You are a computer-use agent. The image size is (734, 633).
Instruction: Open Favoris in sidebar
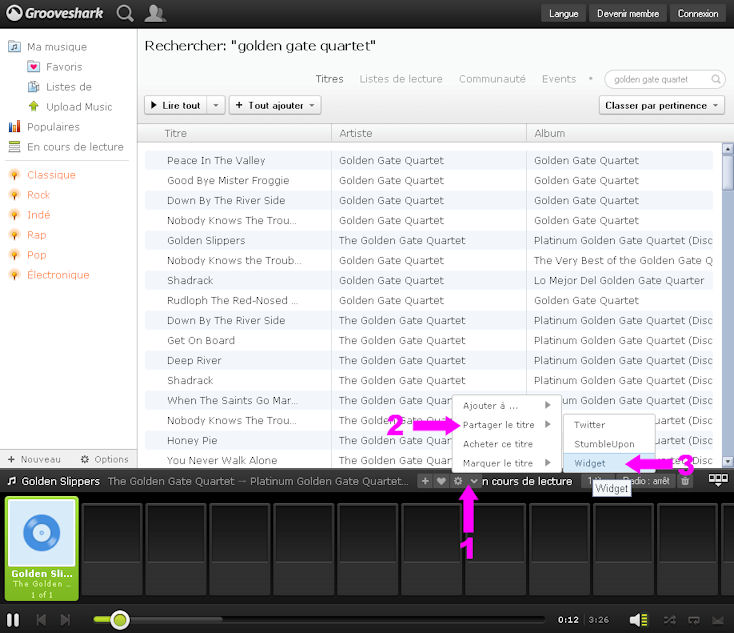(55, 67)
